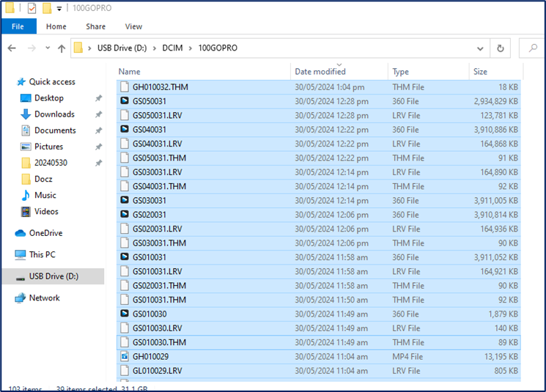Click 100GOPRO in the address breadcrumb
This screenshot has height=392, width=546.
click(218, 48)
